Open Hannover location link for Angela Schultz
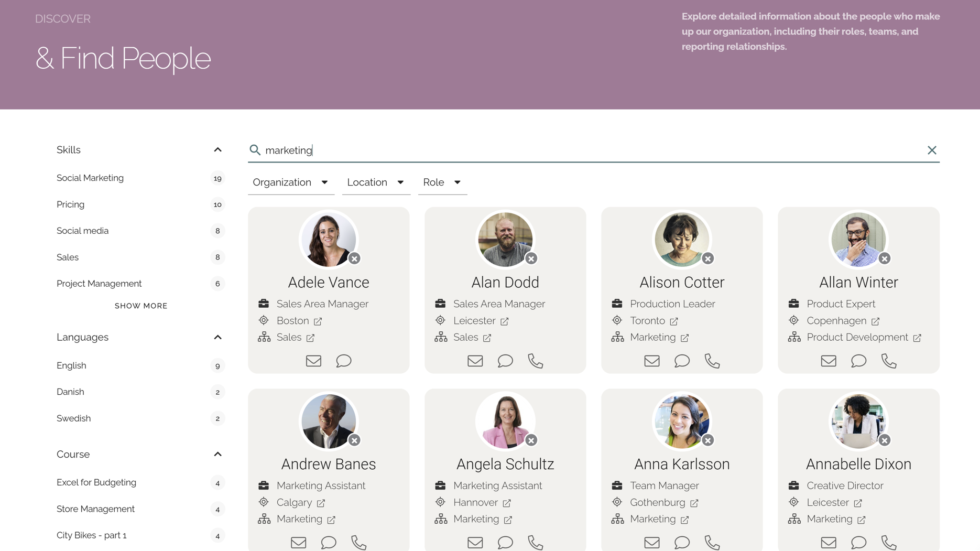This screenshot has width=980, height=551. (507, 503)
